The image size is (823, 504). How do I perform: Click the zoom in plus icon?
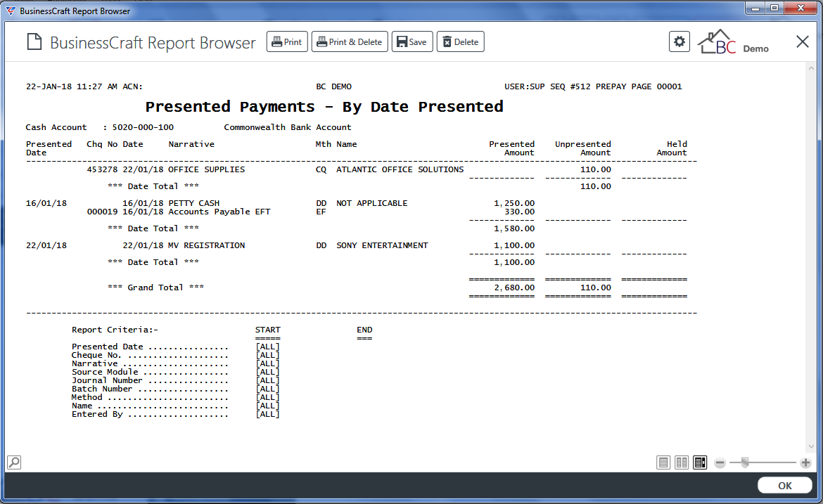[x=805, y=463]
